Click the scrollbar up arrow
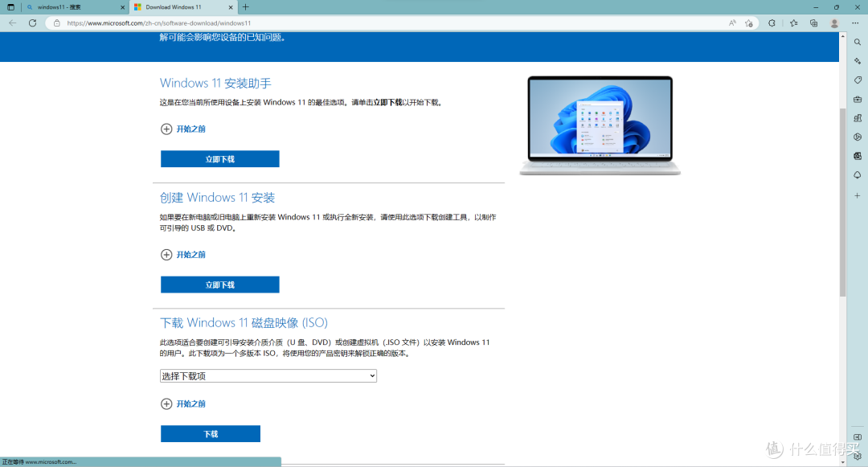 pos(842,36)
